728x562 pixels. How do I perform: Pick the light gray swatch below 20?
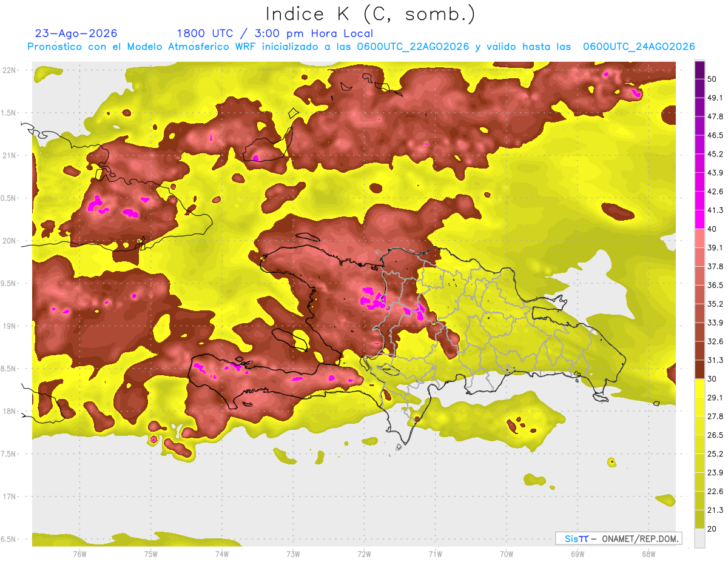699,538
